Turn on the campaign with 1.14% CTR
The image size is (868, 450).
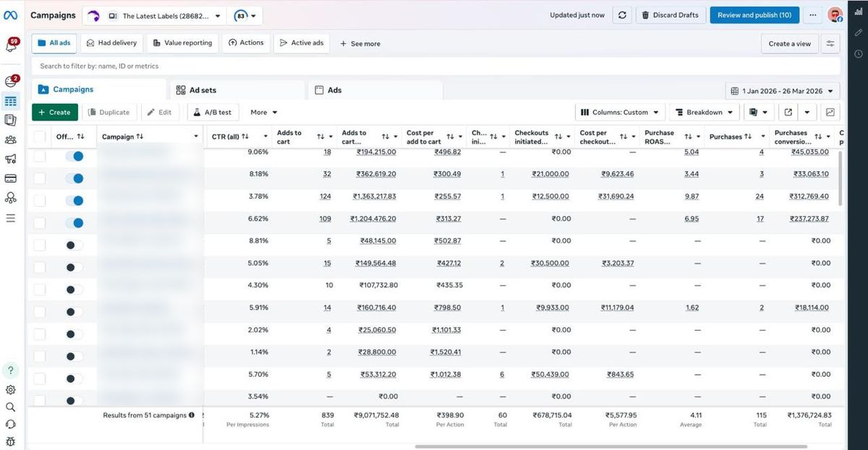[x=75, y=356]
